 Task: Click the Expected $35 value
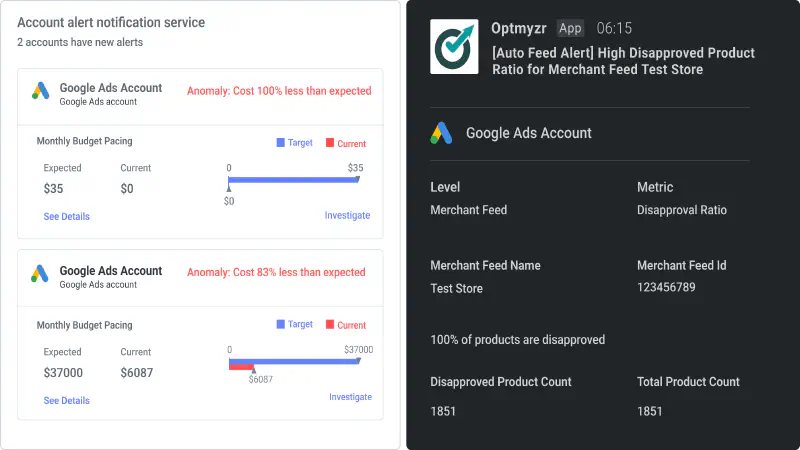point(53,189)
